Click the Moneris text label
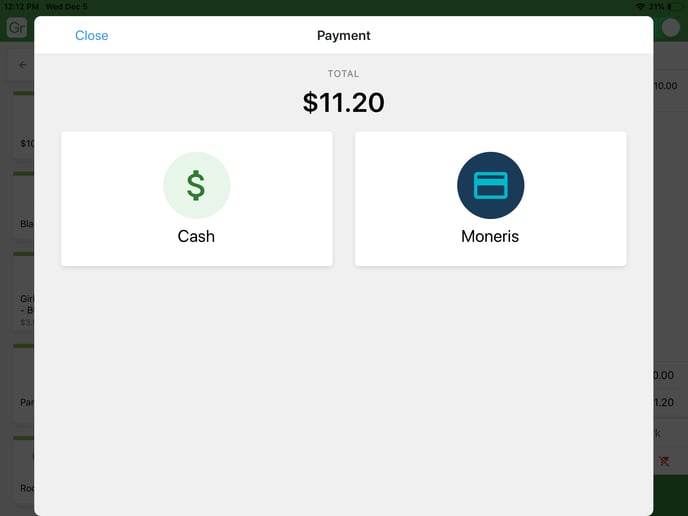The image size is (688, 516). [x=490, y=236]
